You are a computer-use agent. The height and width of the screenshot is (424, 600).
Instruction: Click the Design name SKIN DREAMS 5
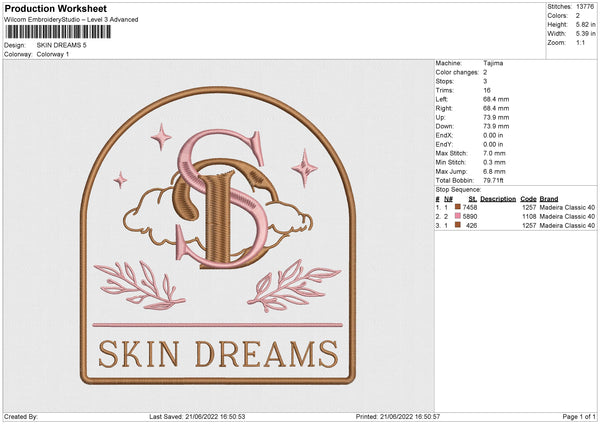pos(62,45)
